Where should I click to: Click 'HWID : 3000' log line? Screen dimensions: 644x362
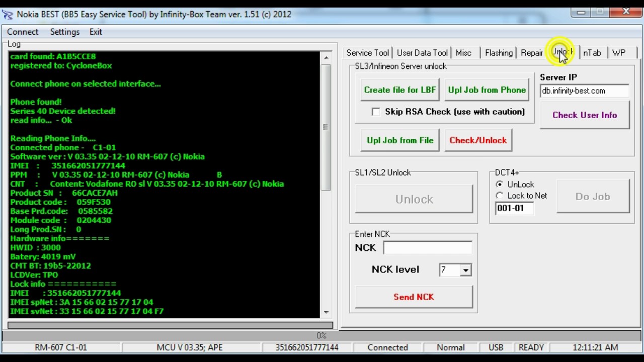tap(35, 248)
